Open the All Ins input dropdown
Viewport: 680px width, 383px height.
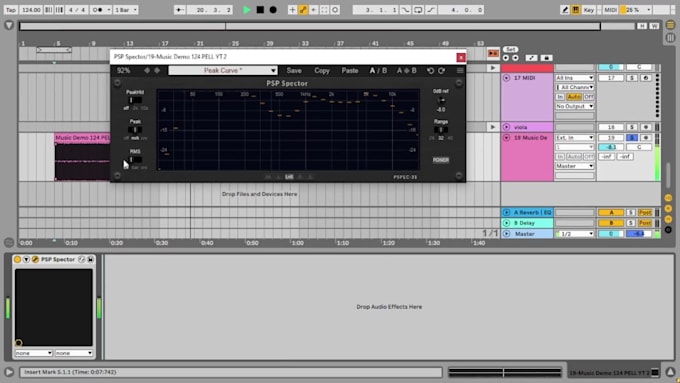[x=575, y=78]
